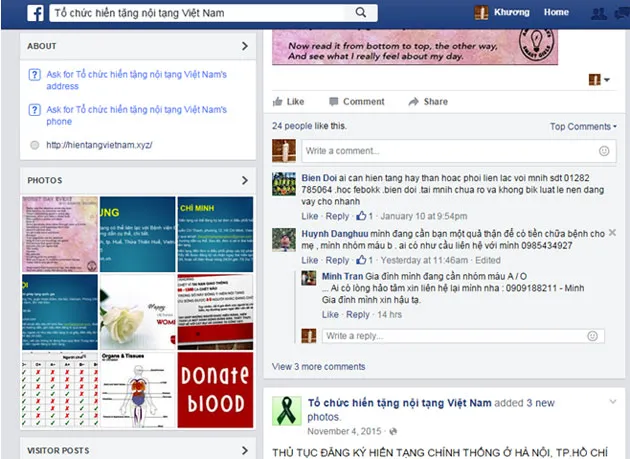Open the friend requests icon
The width and height of the screenshot is (630, 459).
[599, 14]
